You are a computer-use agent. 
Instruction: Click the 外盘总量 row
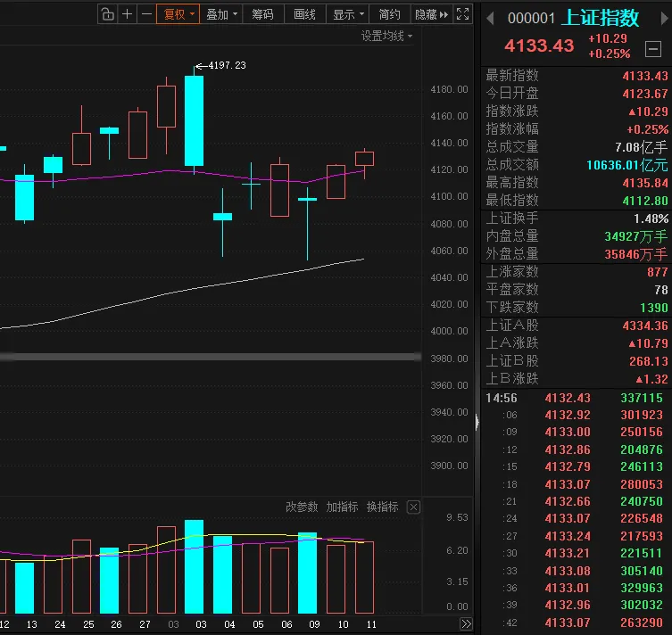[x=577, y=254]
